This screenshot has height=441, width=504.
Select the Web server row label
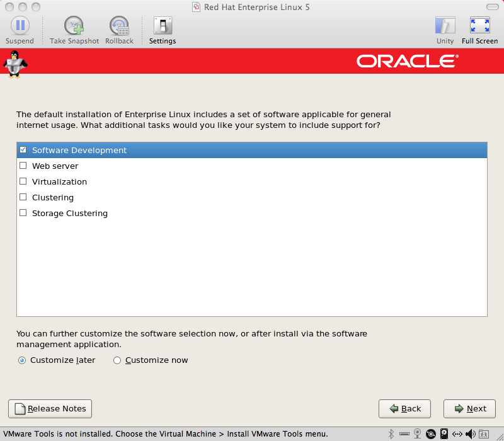(x=55, y=166)
